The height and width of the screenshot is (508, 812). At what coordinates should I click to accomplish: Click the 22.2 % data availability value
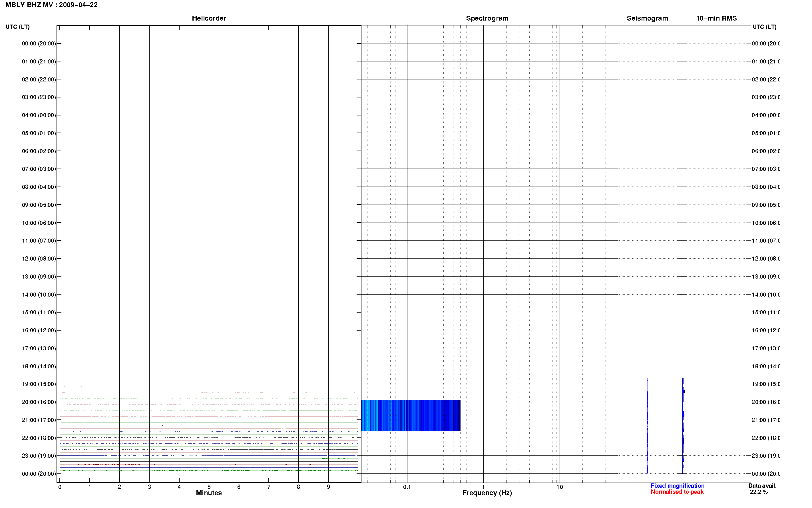click(759, 492)
